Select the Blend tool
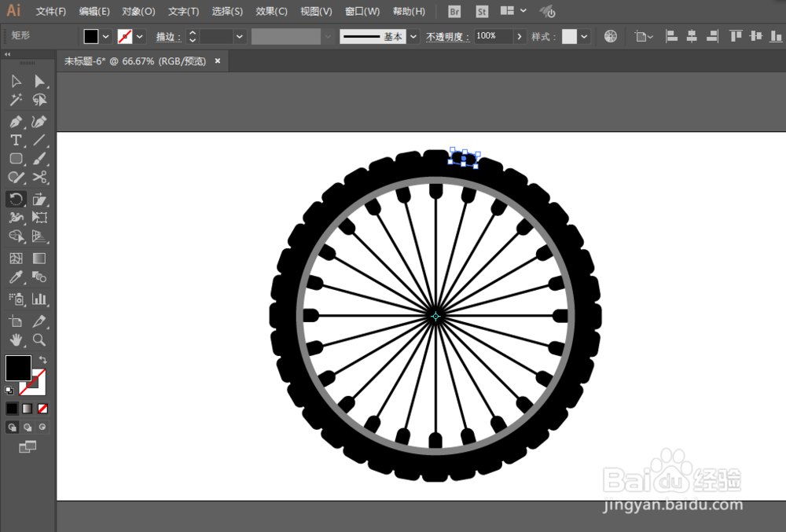 (39, 277)
